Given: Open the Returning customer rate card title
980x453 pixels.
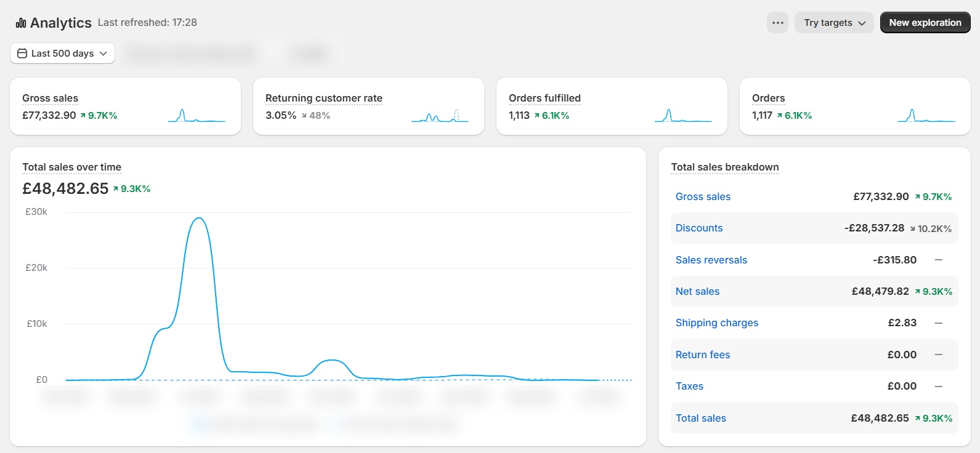Looking at the screenshot, I should tap(324, 98).
